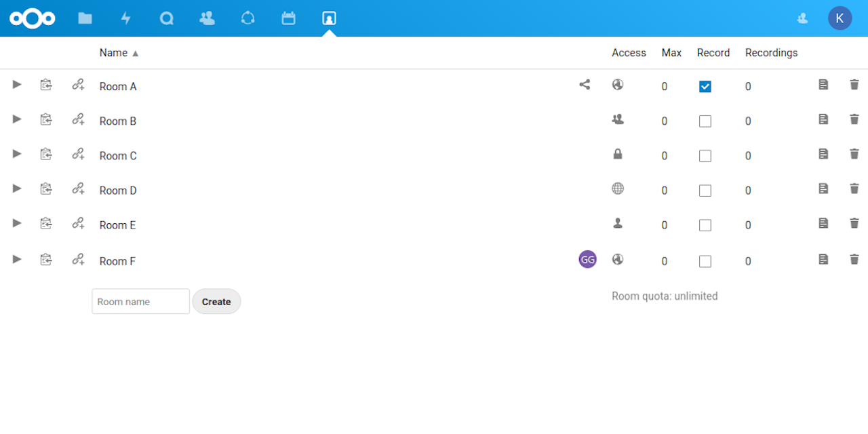Delete Room A with trash icon
The width and height of the screenshot is (868, 434).
(x=854, y=85)
